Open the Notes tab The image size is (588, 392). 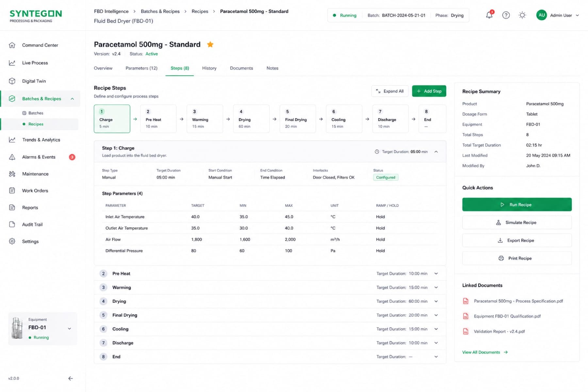point(272,68)
